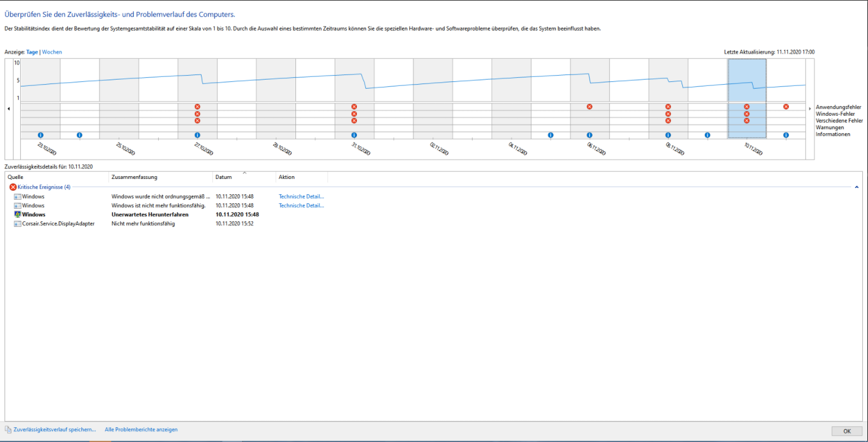Screen dimensions: 868x442
Task: Sort list by Datum column
Action: pyautogui.click(x=245, y=177)
